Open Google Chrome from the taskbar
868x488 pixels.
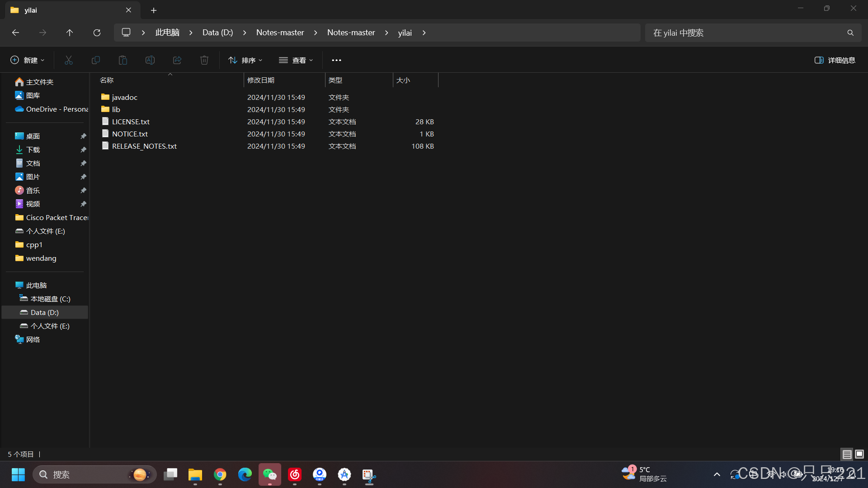coord(220,474)
